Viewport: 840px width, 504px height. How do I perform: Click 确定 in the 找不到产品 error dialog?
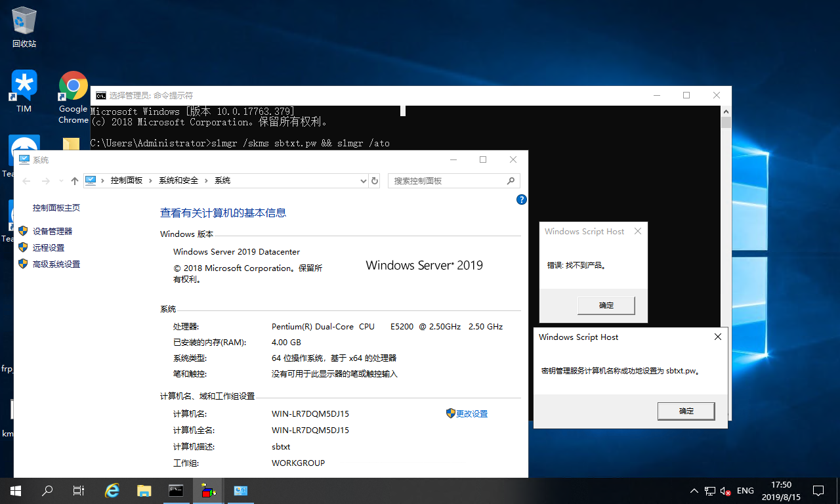(x=606, y=305)
